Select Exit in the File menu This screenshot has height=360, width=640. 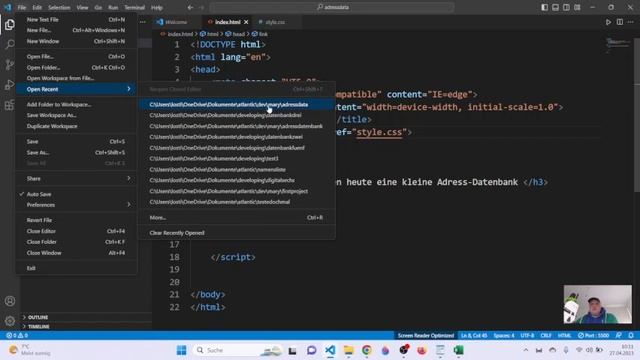(x=76, y=268)
